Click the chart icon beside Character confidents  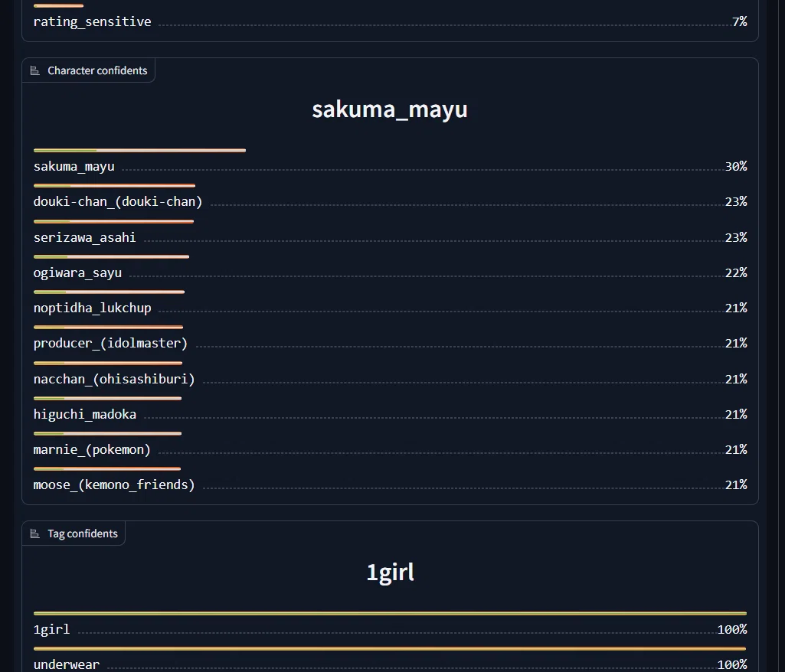click(x=34, y=70)
